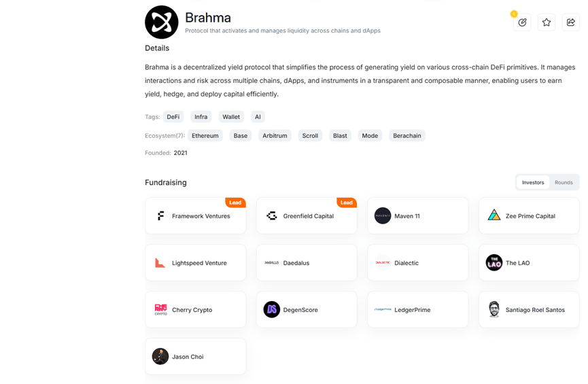
Task: Open Greenfield Capital investor card
Action: [x=307, y=216]
